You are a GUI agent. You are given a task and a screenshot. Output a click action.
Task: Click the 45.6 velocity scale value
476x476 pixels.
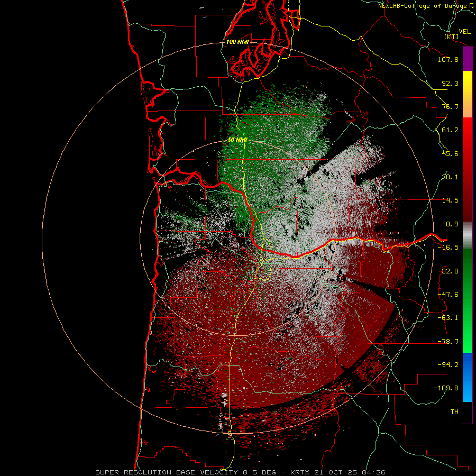pyautogui.click(x=450, y=153)
